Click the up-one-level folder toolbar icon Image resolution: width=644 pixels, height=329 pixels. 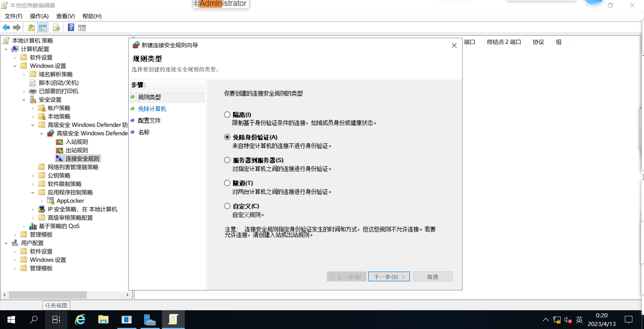[31, 27]
